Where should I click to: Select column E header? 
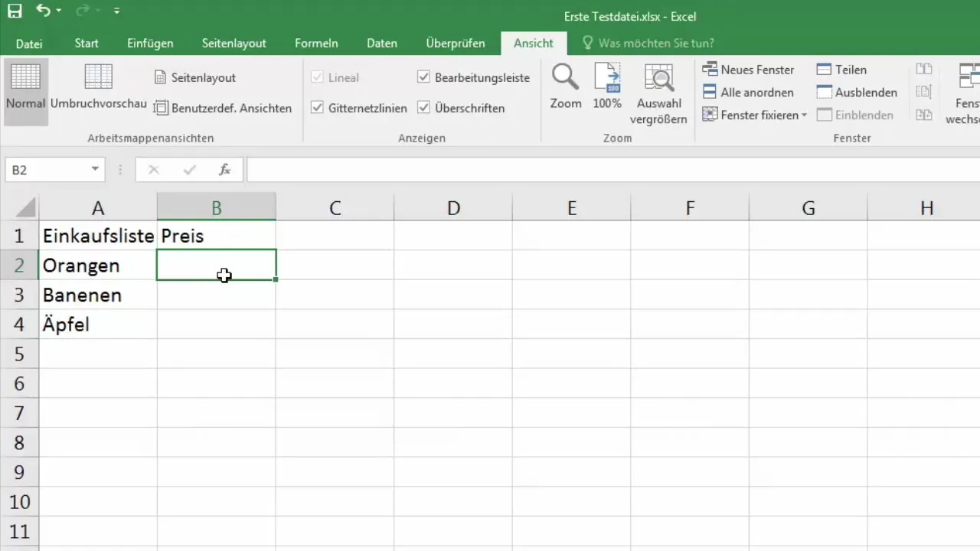[x=572, y=207]
